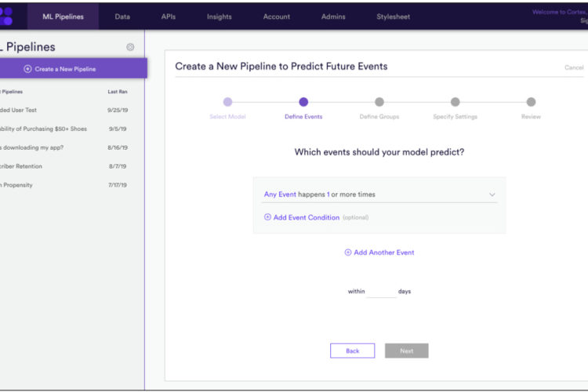This screenshot has width=588, height=392.
Task: Open the Any Event selector text
Action: [x=280, y=194]
